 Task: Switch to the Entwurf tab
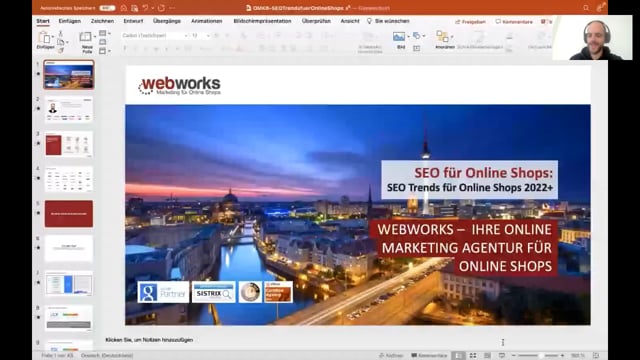[133, 21]
